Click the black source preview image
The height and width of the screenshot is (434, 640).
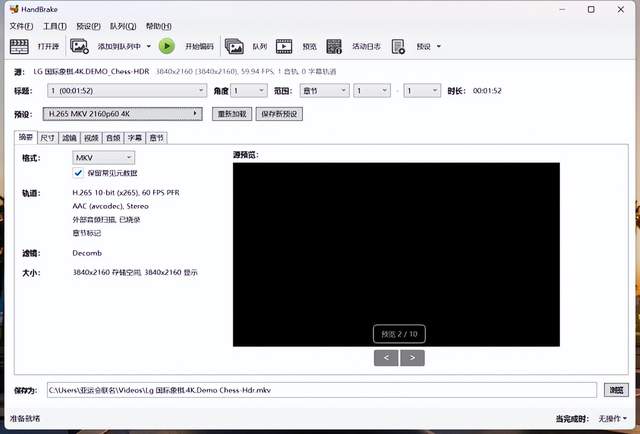point(396,254)
